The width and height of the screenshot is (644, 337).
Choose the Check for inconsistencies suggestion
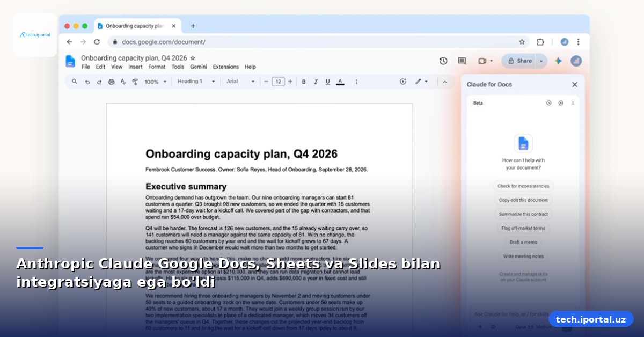523,186
